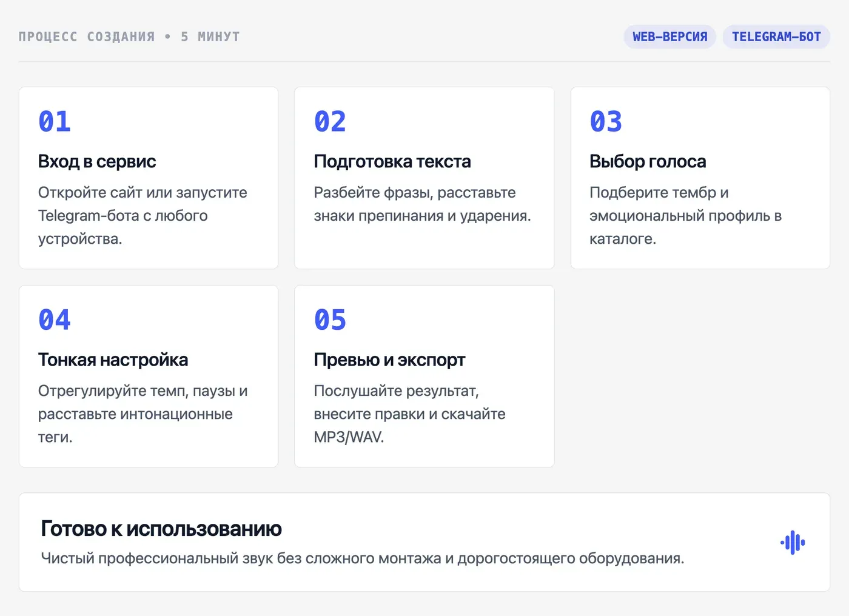This screenshot has height=616, width=849.
Task: Click the 05 step number
Action: [x=330, y=320]
